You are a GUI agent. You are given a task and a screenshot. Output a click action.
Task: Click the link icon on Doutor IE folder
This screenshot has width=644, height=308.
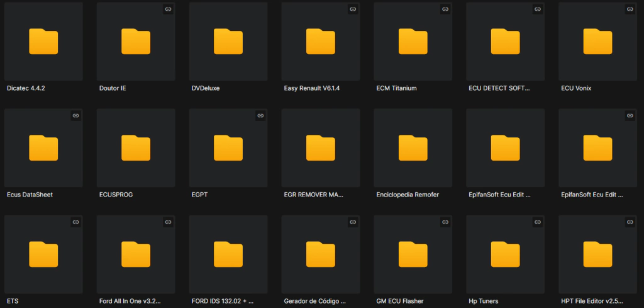(x=168, y=9)
